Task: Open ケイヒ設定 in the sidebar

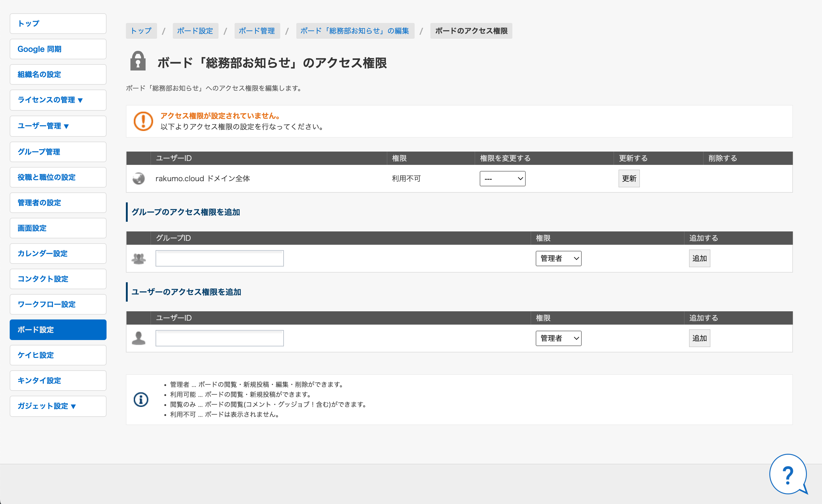Action: point(58,355)
